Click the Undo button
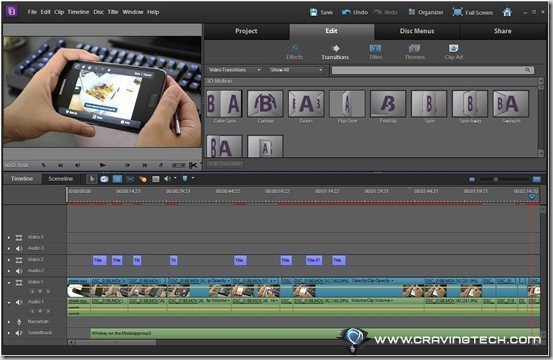Viewport: 553px width, 360px height. (x=354, y=12)
